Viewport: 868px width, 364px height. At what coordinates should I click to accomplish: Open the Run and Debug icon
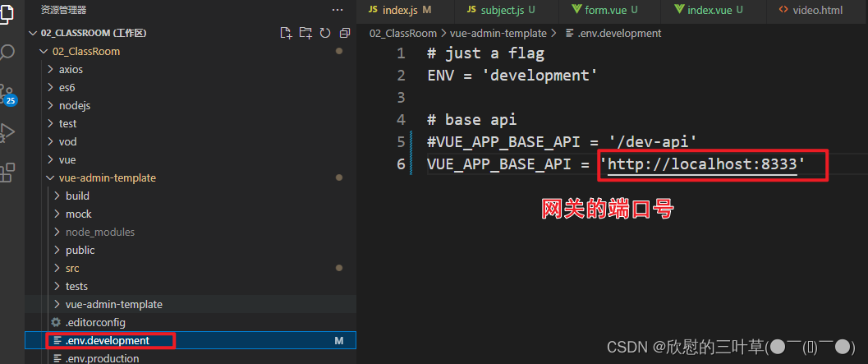pyautogui.click(x=7, y=131)
